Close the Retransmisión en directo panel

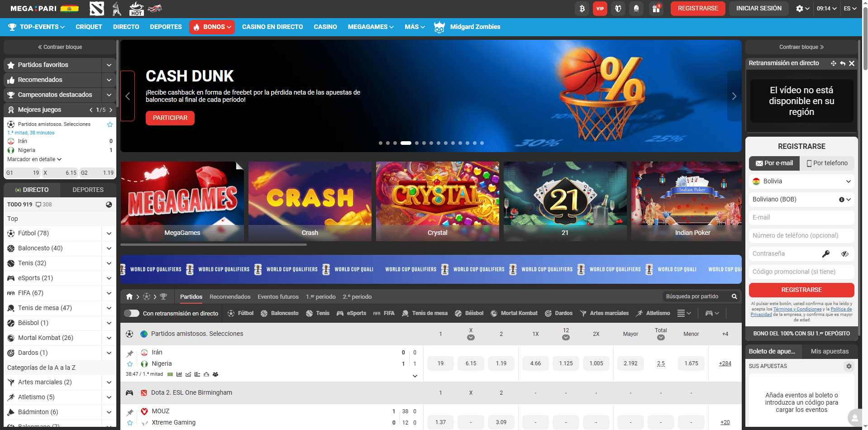[x=852, y=63]
